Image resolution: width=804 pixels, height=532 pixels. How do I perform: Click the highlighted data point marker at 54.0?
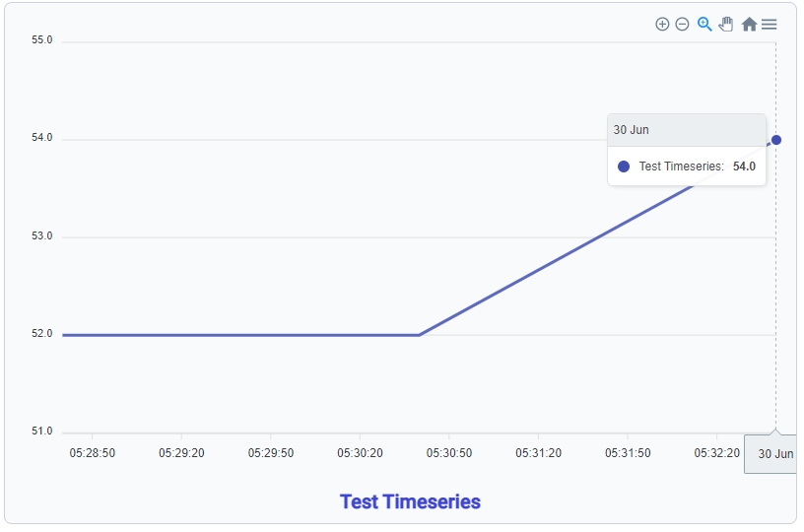coord(776,140)
